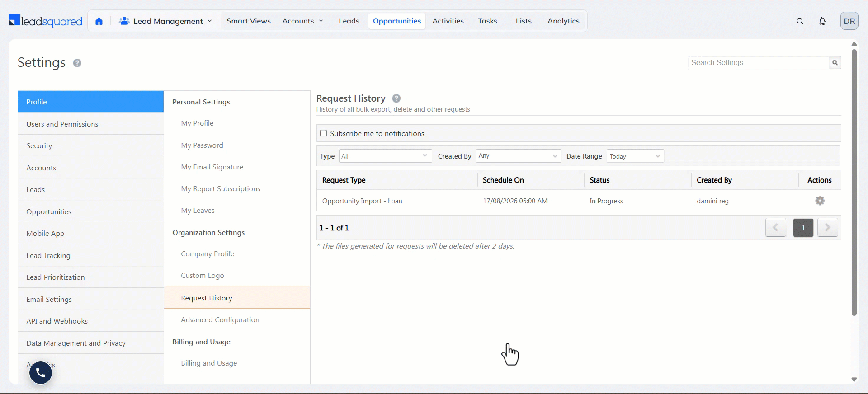Click page 1 pagination button

coord(803,228)
